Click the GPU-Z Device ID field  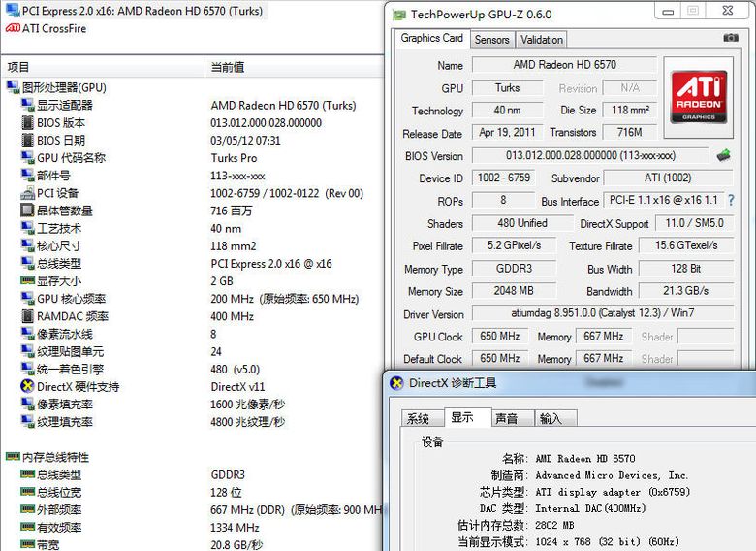(503, 178)
